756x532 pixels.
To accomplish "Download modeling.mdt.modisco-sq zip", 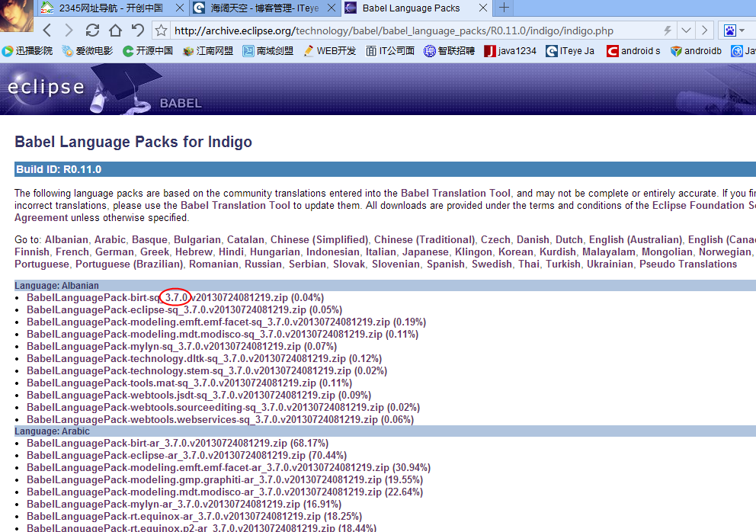I will 204,335.
